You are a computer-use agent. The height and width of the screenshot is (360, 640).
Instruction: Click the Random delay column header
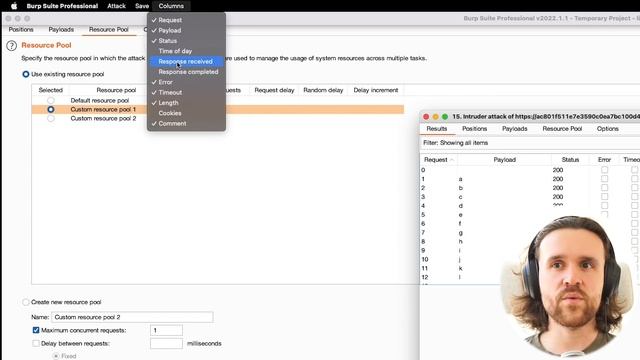click(x=323, y=90)
